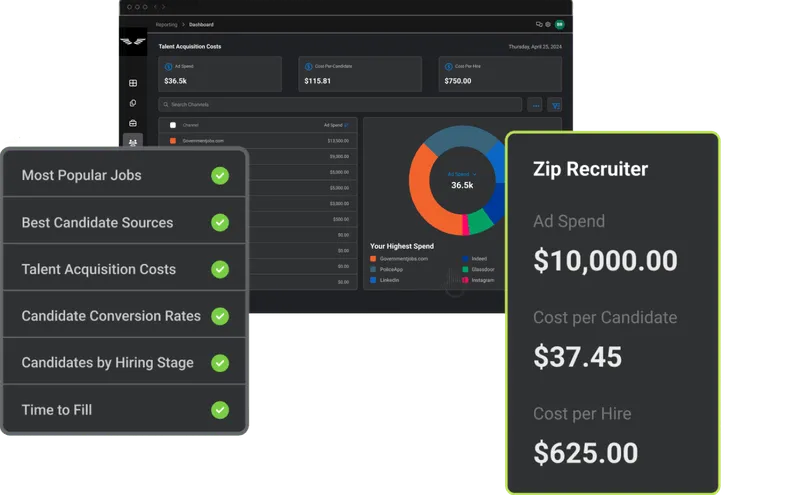Screen dimensions: 800x495
Task: Click the sort icon beside Ad Spend column
Action: (x=346, y=125)
